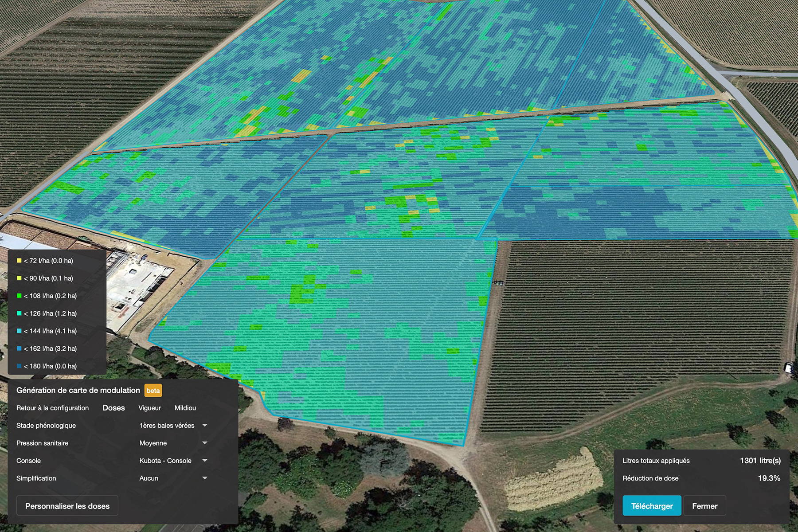Click the '1301 litre(s)' value
Image resolution: width=798 pixels, height=532 pixels.
760,461
